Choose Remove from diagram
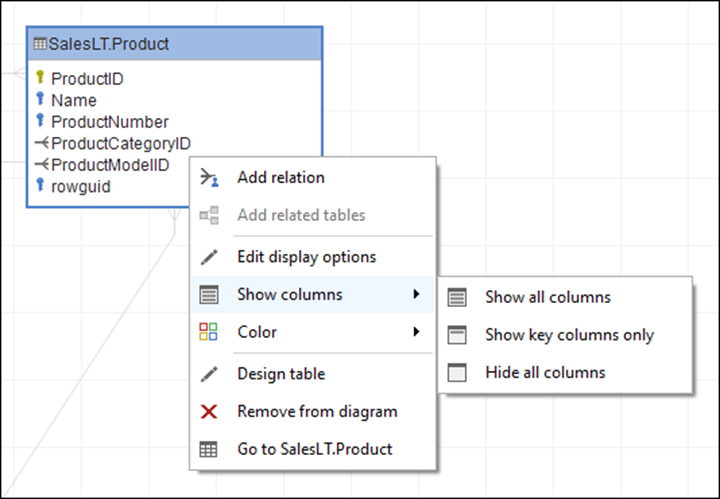 (x=316, y=412)
